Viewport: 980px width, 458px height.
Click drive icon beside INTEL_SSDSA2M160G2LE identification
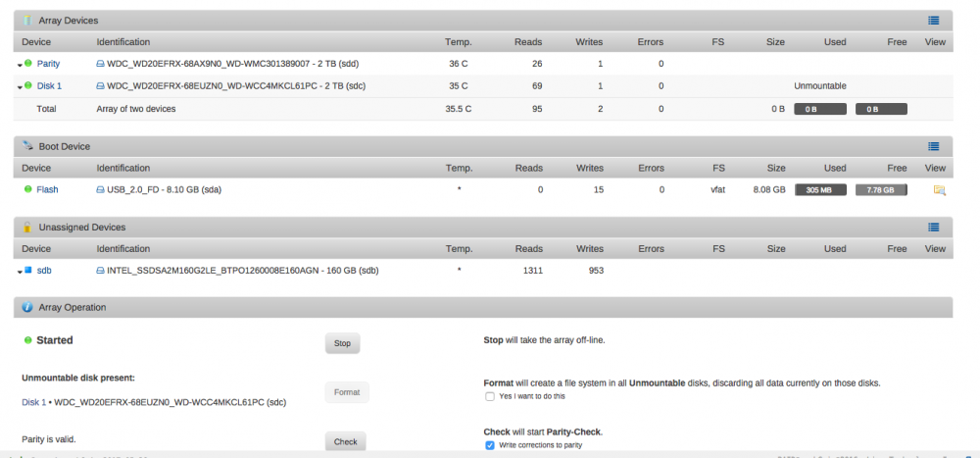100,271
